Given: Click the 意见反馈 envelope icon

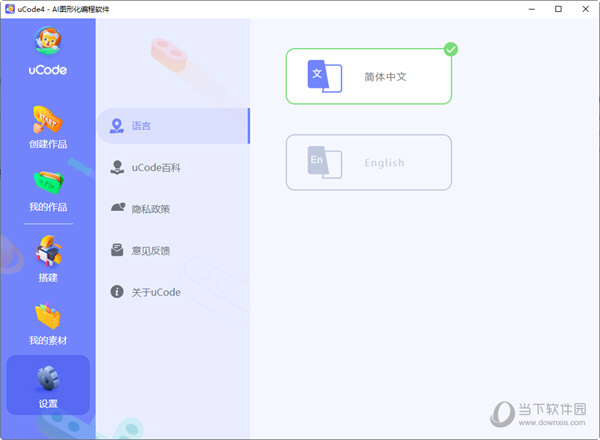Looking at the screenshot, I should point(117,249).
